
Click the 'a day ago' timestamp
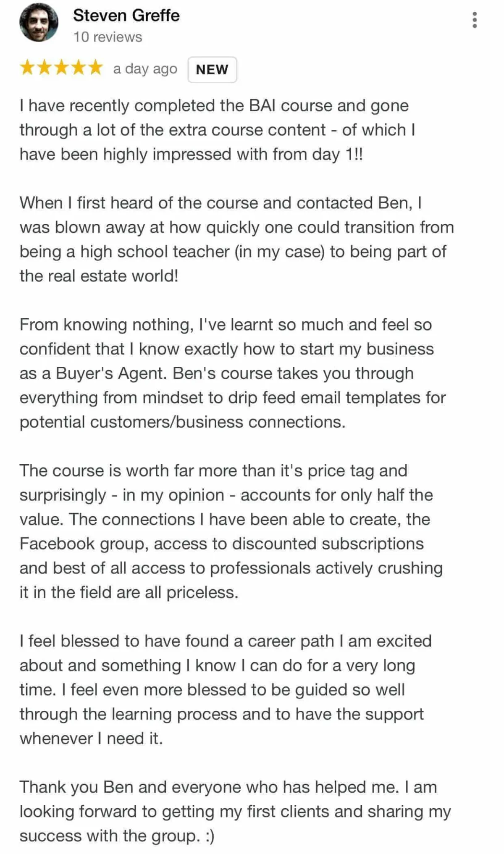click(145, 68)
